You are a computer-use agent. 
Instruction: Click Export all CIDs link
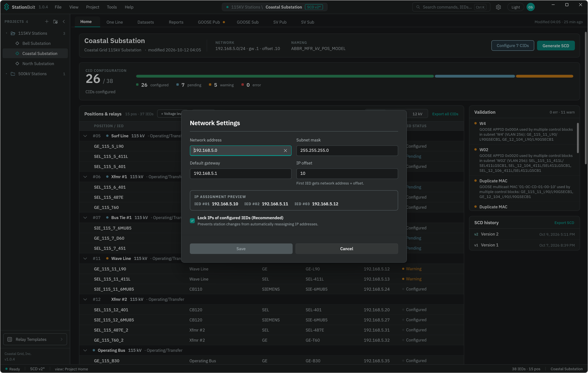coord(445,114)
